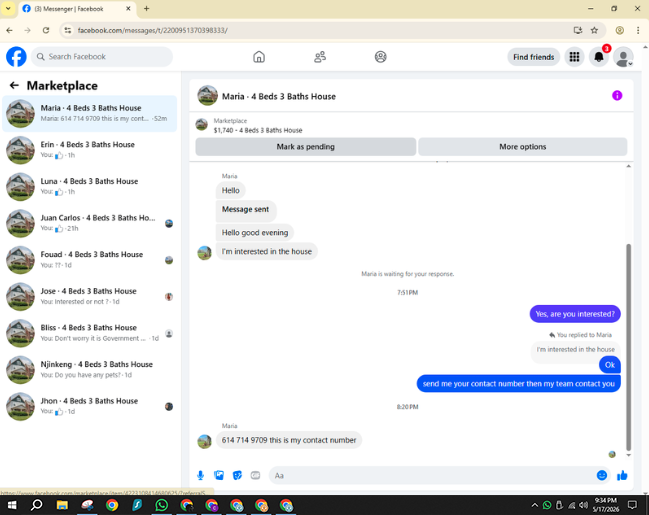This screenshot has width=649, height=515.
Task: Click the Find friends button
Action: [x=534, y=57]
